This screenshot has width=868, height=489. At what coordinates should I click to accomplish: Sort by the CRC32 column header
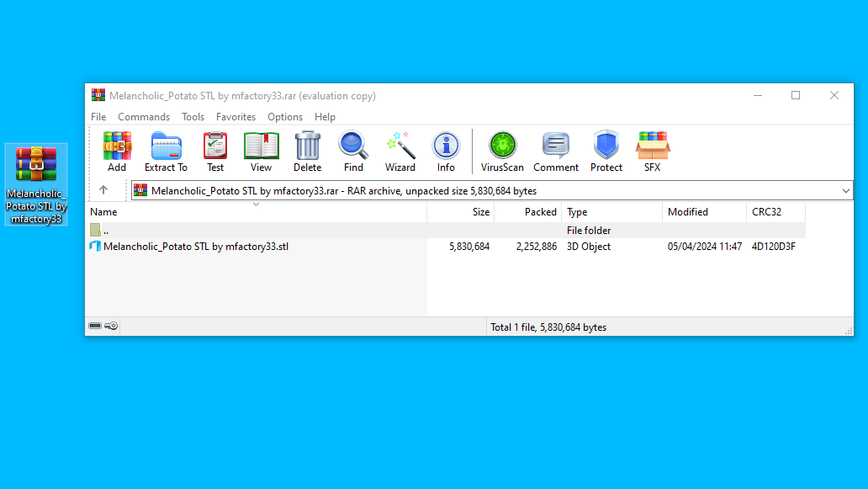[x=776, y=212]
